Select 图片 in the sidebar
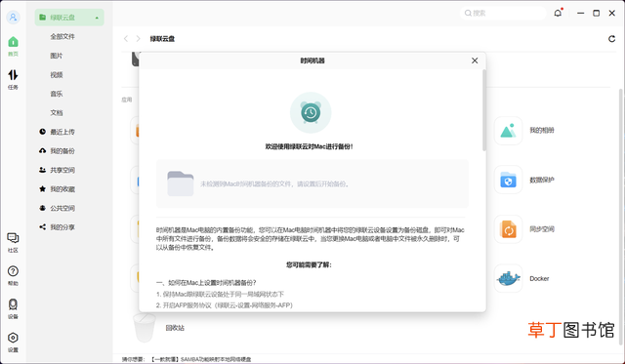 coord(57,56)
